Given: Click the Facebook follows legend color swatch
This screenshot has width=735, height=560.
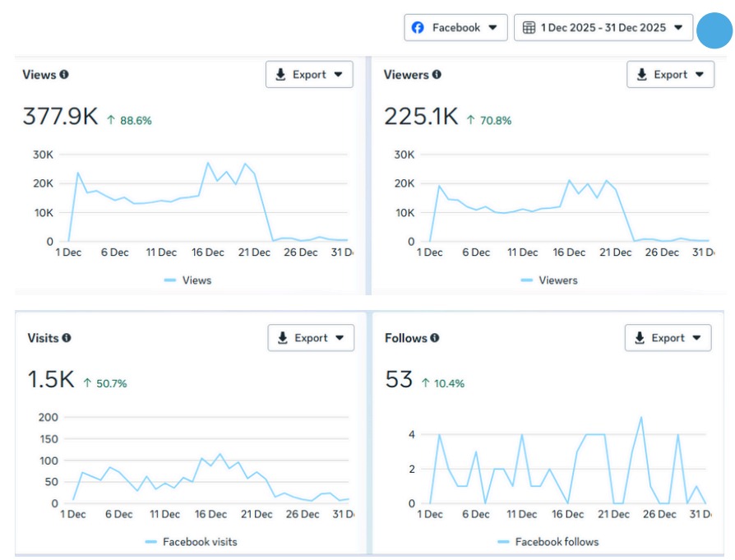Looking at the screenshot, I should point(503,542).
